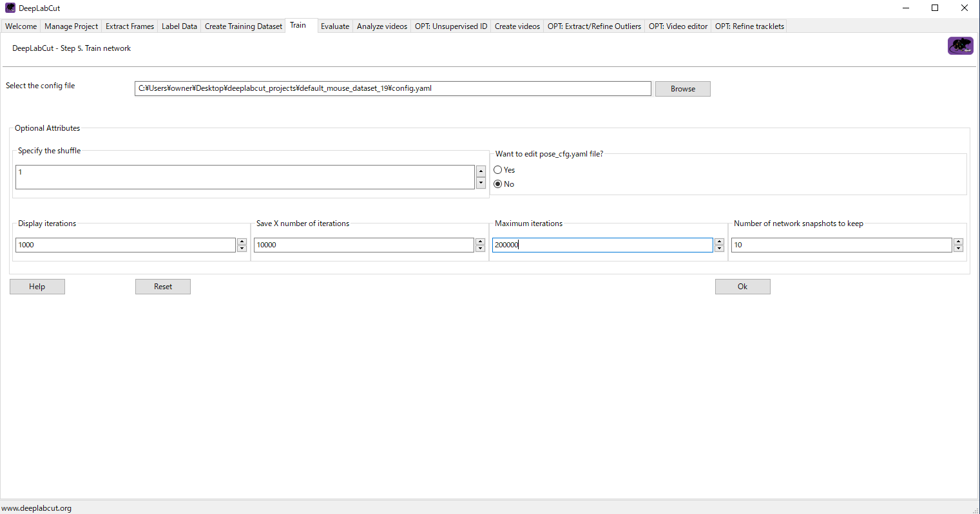Click the Reset button
The image size is (980, 514).
pos(163,287)
